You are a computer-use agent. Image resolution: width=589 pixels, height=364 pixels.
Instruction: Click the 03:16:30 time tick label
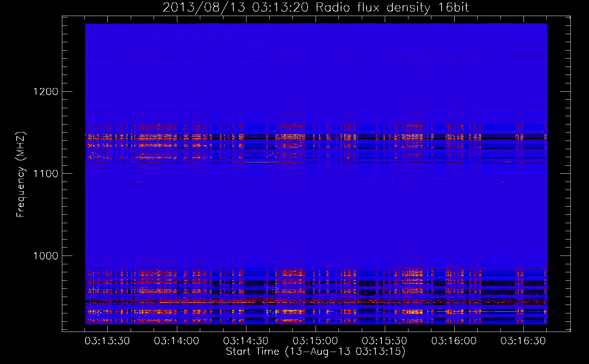[523, 341]
